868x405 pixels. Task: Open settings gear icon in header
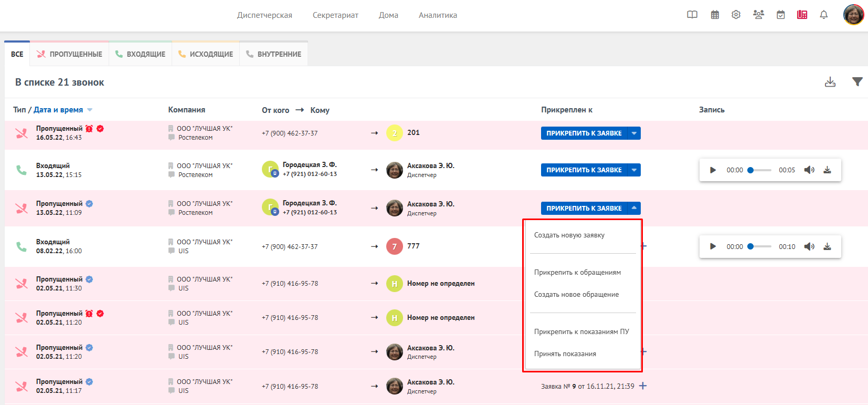[736, 15]
